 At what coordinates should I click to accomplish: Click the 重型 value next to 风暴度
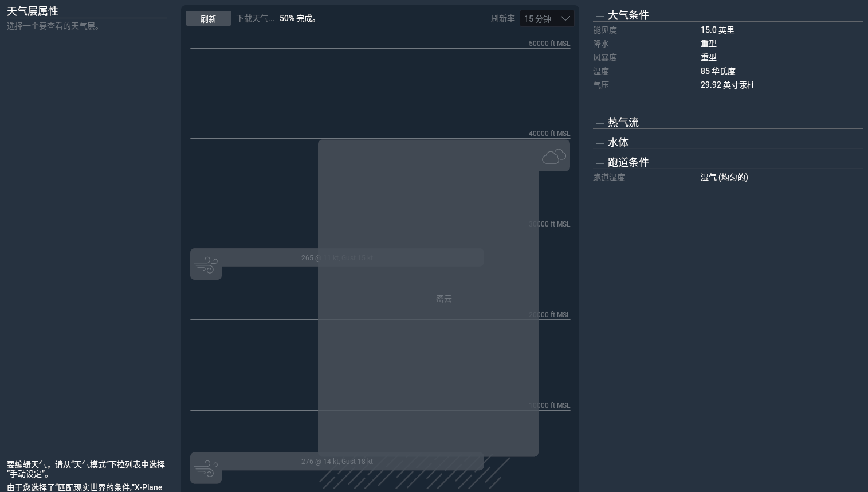(x=709, y=57)
